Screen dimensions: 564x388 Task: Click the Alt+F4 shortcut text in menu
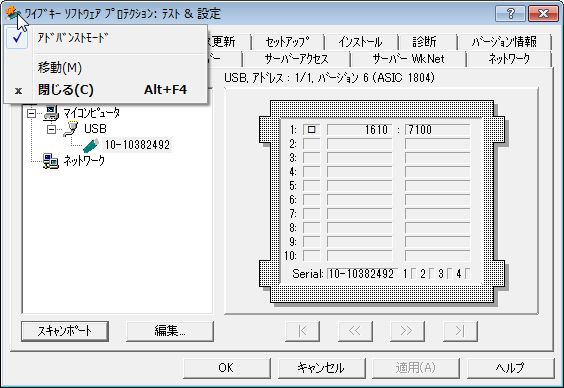pyautogui.click(x=165, y=90)
